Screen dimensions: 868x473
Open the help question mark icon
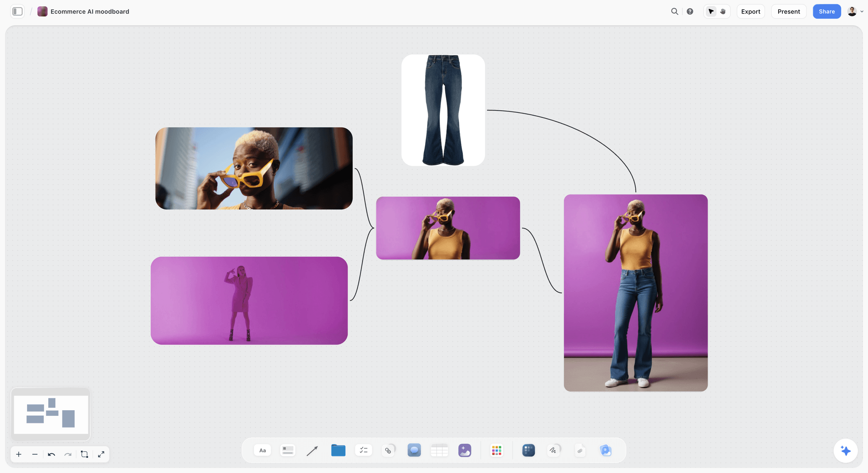[x=690, y=11]
